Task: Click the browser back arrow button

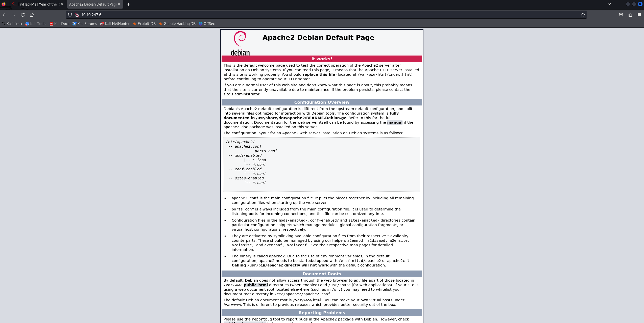Action: (5, 15)
